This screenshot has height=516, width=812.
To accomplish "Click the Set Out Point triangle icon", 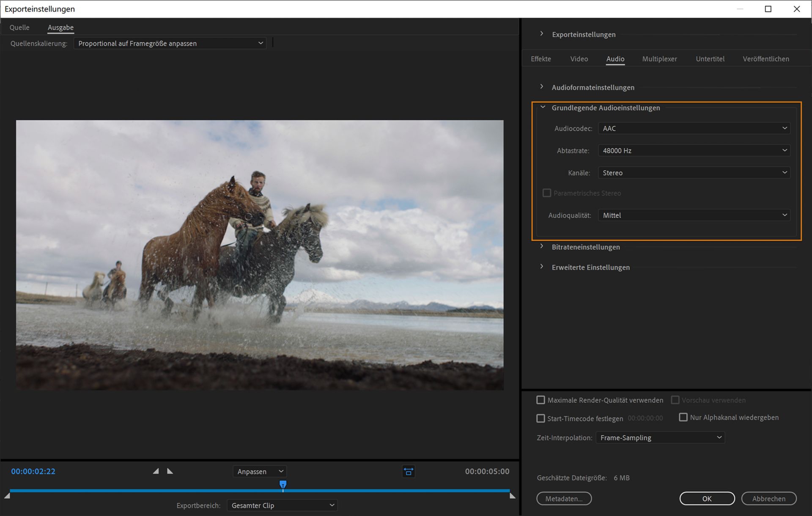I will point(170,471).
